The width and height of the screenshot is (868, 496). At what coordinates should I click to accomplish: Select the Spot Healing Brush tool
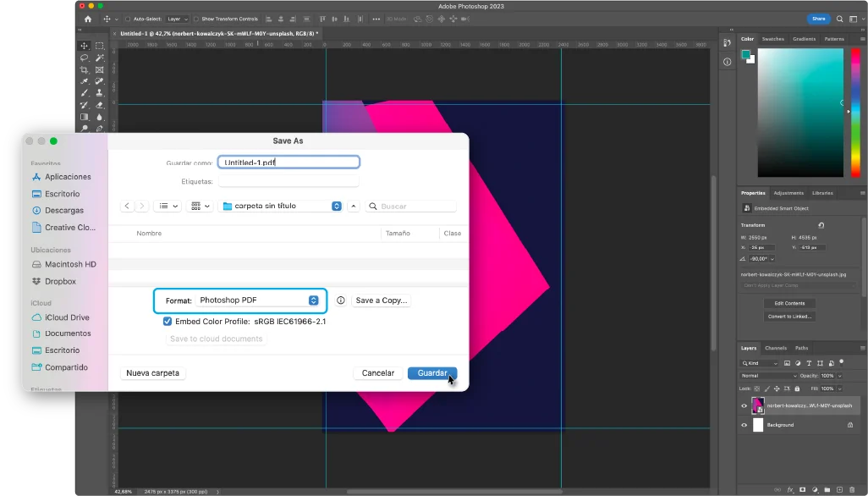tap(100, 81)
